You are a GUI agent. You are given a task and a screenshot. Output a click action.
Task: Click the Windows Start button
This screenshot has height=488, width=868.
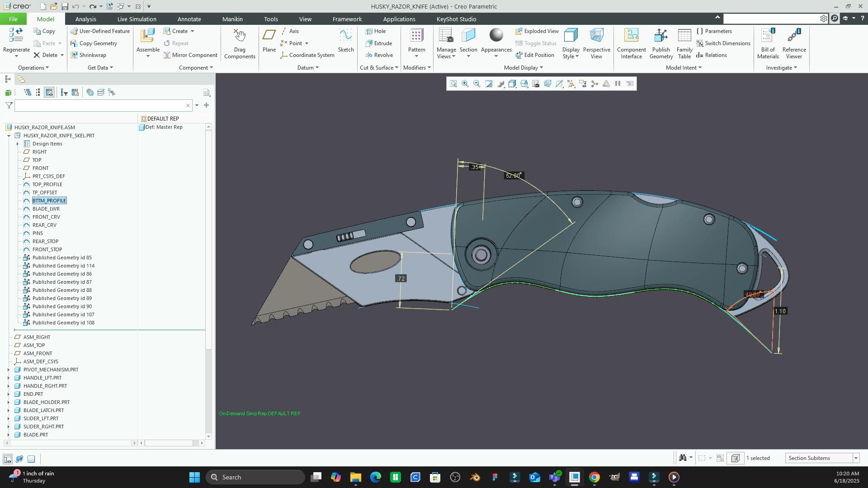(194, 477)
